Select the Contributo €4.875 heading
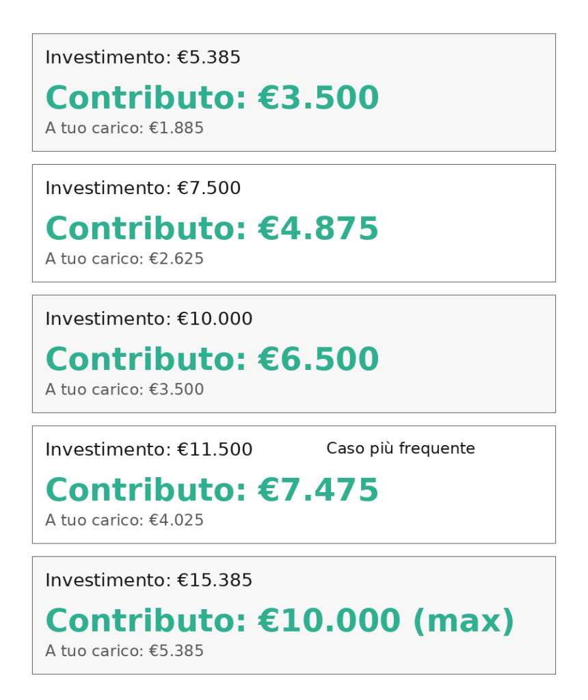Screen dimensions: 588x700 (x=212, y=228)
